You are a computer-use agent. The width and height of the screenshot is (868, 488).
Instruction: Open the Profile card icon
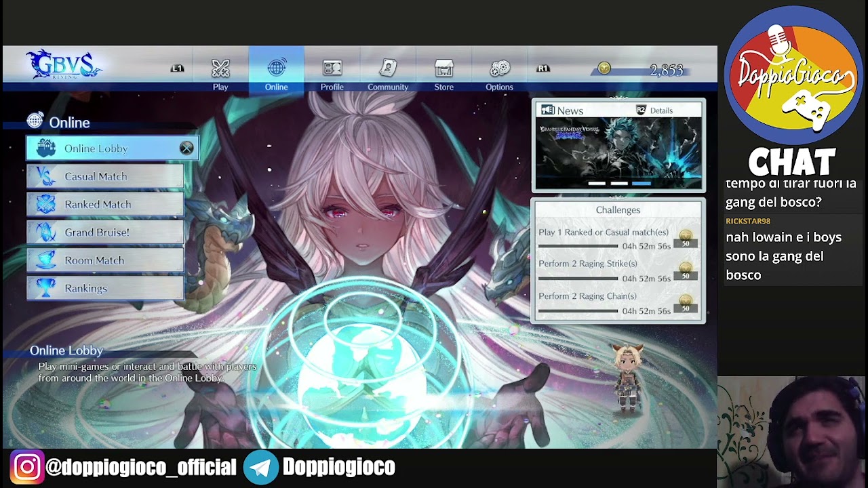[332, 68]
